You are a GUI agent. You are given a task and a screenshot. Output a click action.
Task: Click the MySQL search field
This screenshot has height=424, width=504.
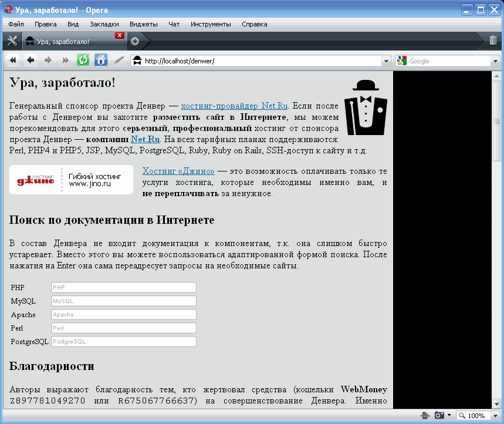click(124, 301)
